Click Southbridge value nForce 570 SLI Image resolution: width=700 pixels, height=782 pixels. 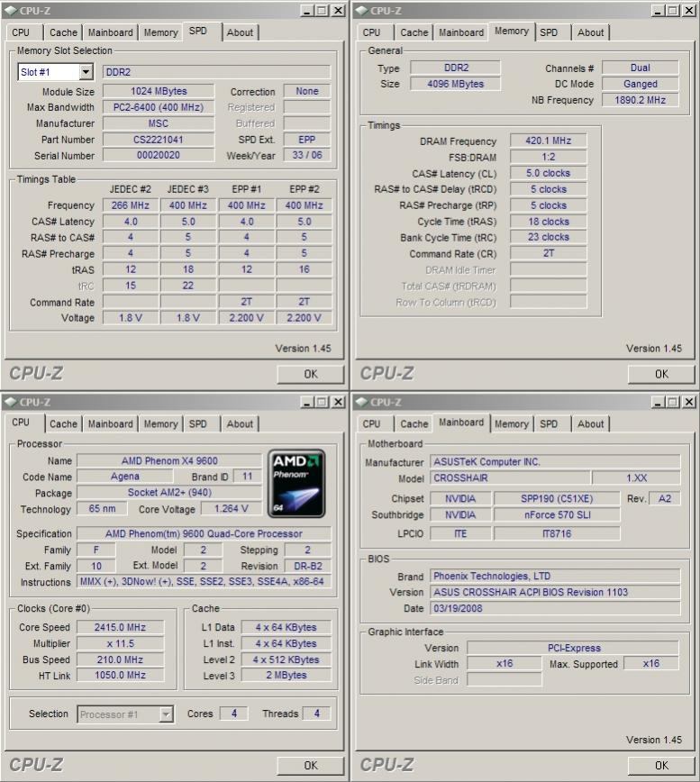557,514
